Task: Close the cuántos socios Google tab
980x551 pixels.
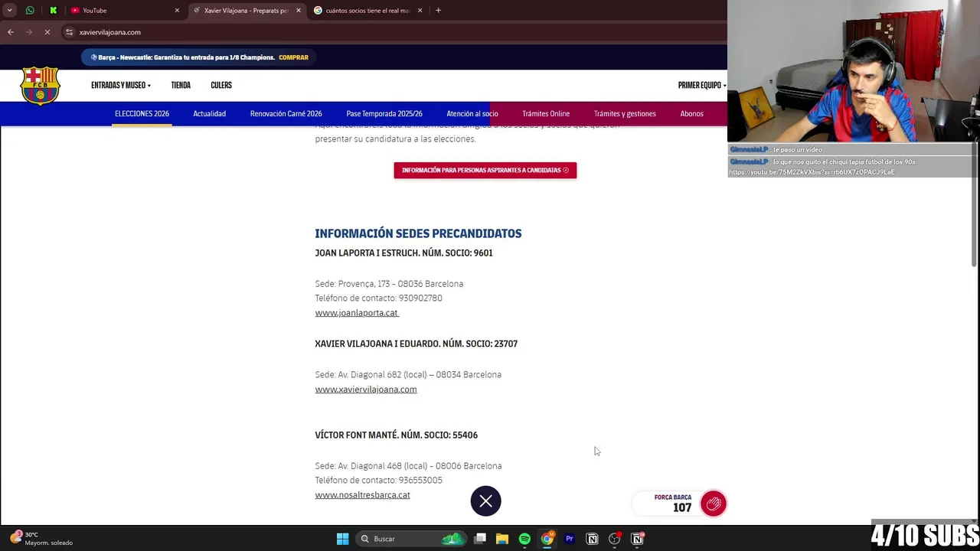Action: click(420, 10)
